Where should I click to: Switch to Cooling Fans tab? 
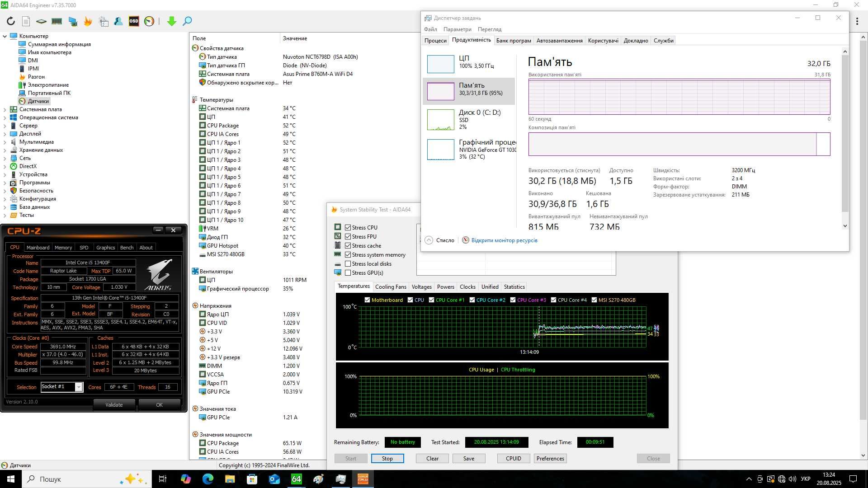pos(391,287)
